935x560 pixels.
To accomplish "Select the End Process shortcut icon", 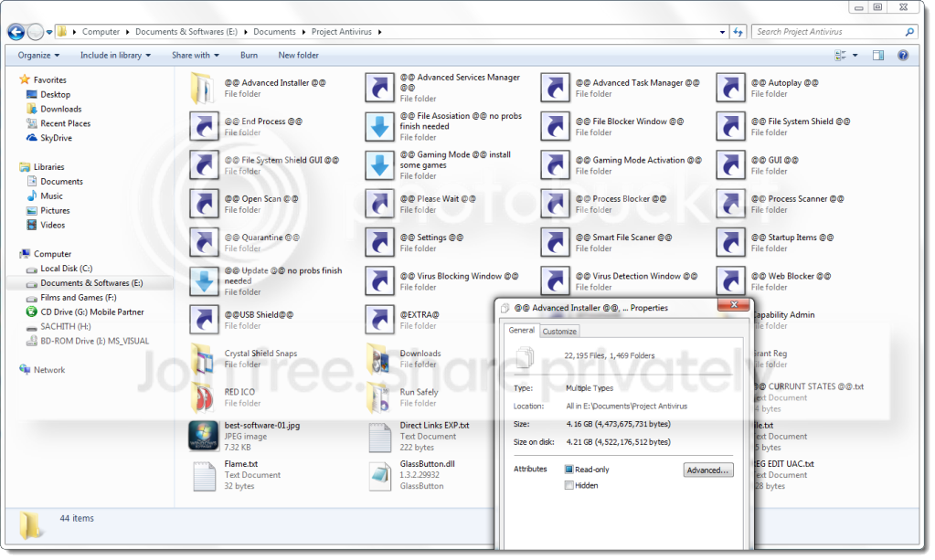I will click(204, 126).
